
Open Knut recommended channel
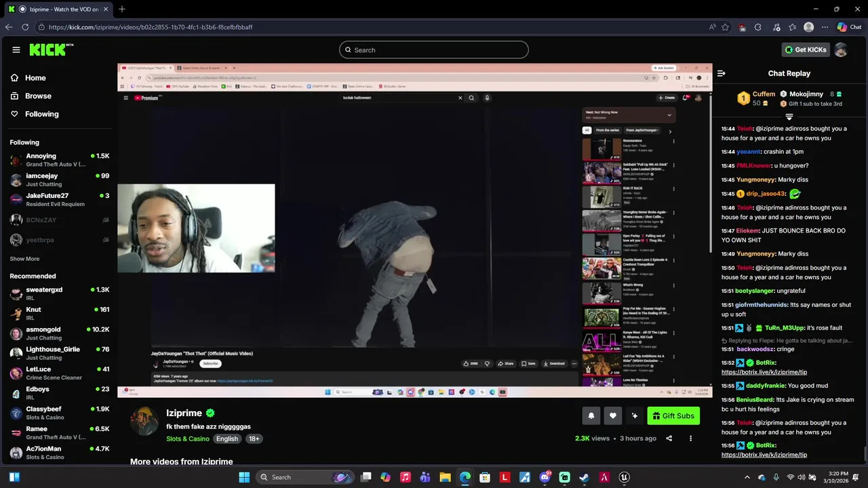60,313
